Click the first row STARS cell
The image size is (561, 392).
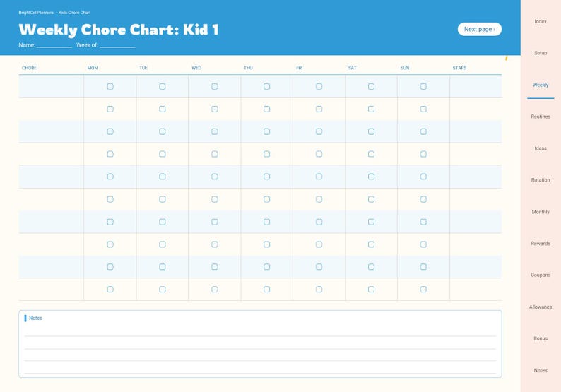(476, 87)
